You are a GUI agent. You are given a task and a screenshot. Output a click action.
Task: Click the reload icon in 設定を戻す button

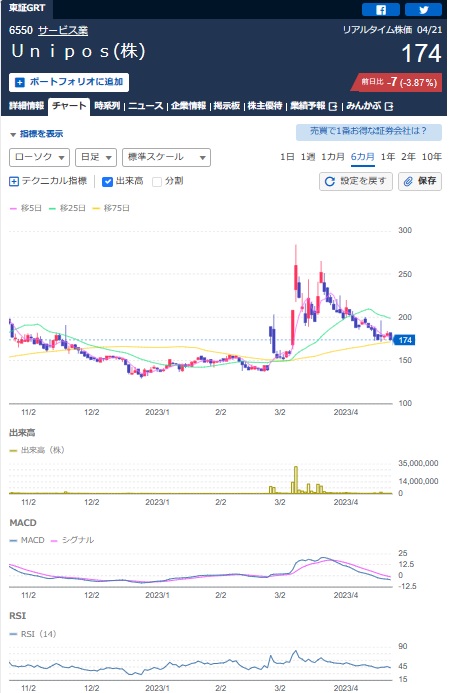pyautogui.click(x=330, y=181)
